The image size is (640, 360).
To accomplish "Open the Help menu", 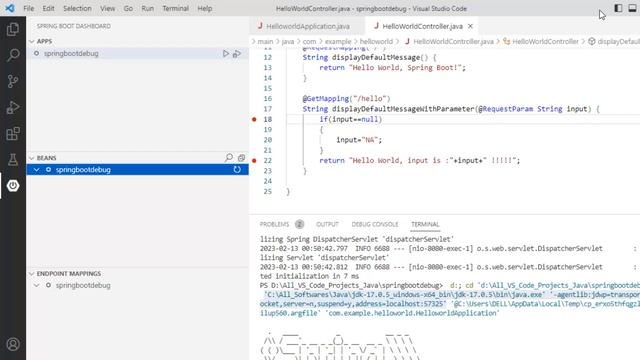I will click(x=204, y=8).
